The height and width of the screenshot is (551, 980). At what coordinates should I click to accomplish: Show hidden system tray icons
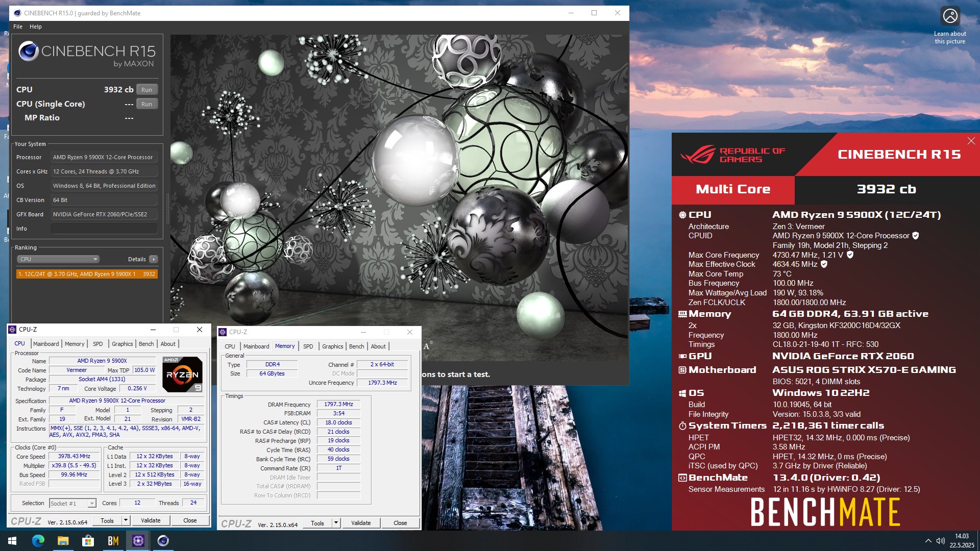coord(928,541)
